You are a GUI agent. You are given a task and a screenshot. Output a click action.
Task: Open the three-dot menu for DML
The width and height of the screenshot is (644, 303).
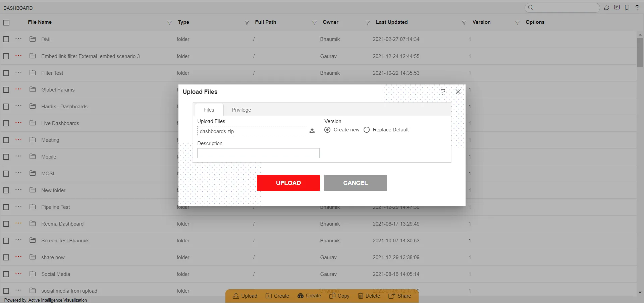[x=18, y=39]
